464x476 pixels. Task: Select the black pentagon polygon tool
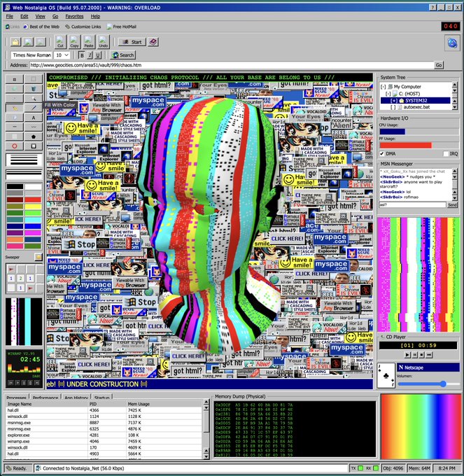(34, 136)
